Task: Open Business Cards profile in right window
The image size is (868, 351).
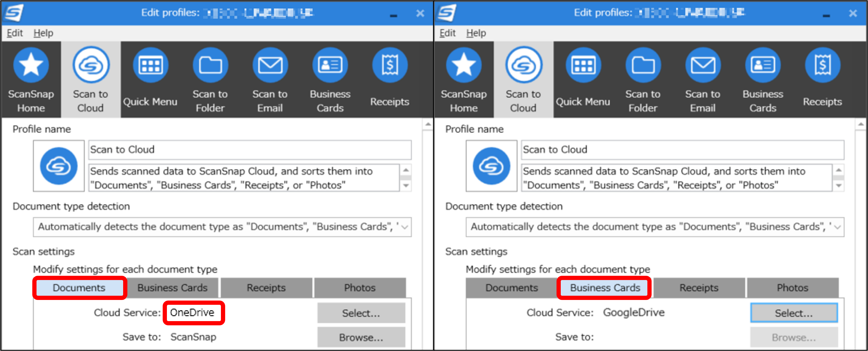Action: [x=763, y=80]
